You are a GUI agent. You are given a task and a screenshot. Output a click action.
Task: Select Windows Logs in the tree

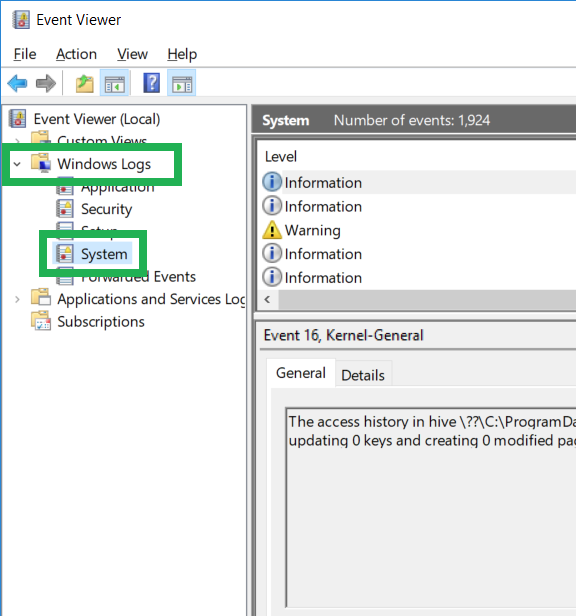click(x=104, y=164)
